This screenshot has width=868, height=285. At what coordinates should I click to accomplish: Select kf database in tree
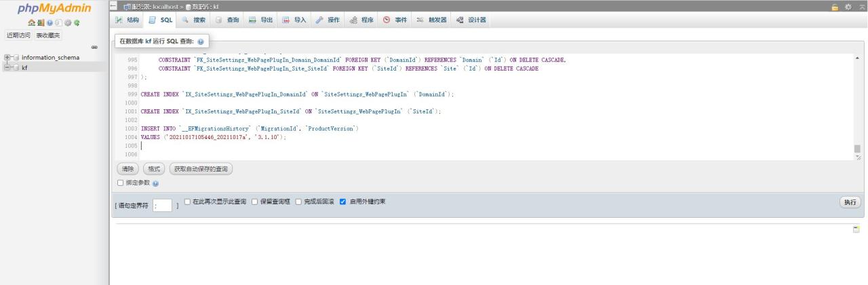[x=24, y=67]
